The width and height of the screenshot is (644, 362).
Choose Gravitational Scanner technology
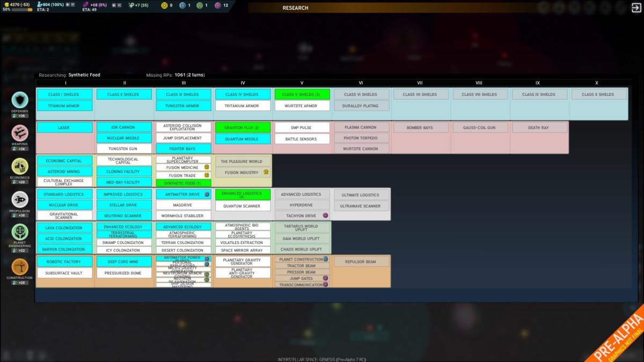click(x=65, y=216)
